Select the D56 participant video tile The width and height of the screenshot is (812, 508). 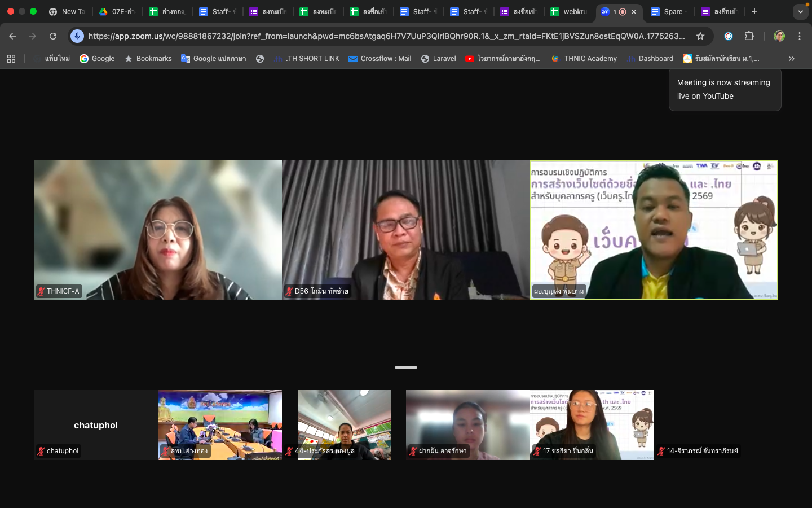[x=405, y=230]
